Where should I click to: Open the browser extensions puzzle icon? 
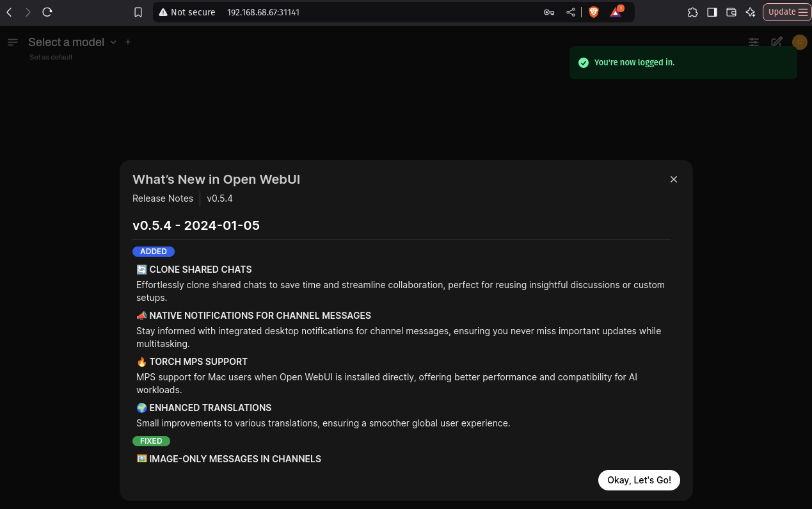point(692,12)
